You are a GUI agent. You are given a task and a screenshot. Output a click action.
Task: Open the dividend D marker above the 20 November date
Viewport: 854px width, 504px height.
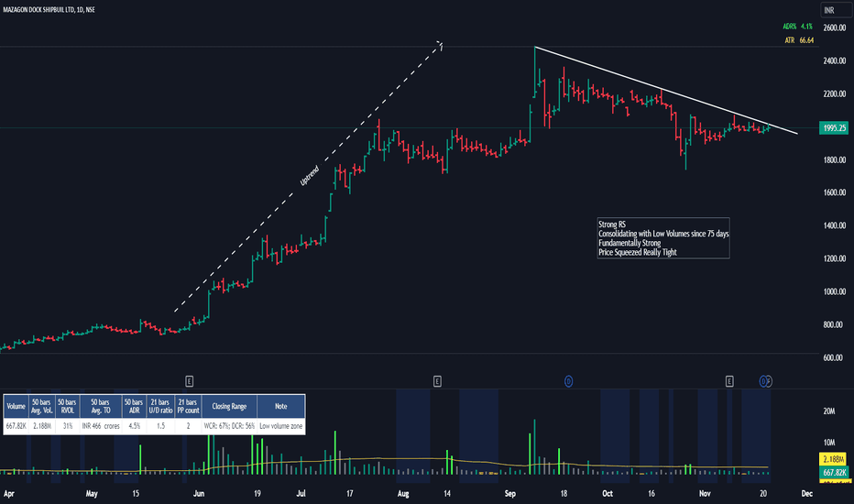click(763, 381)
